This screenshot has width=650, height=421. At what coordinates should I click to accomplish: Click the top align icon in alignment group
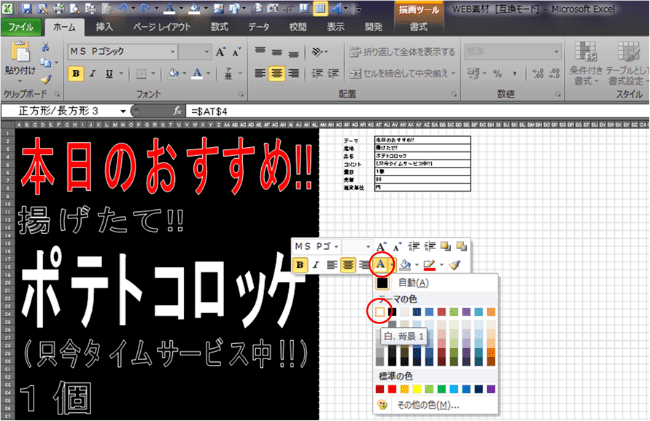(260, 52)
